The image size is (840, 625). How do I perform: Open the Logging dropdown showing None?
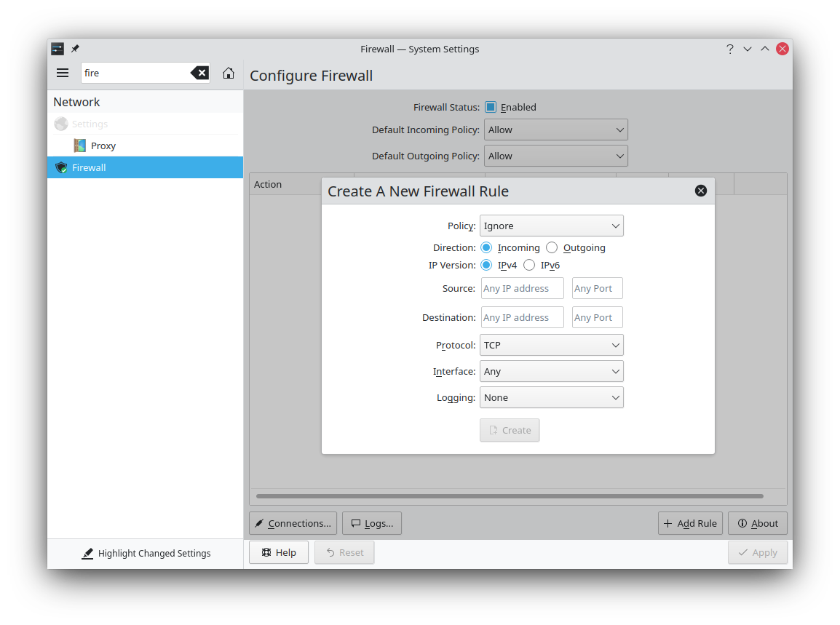pos(551,397)
